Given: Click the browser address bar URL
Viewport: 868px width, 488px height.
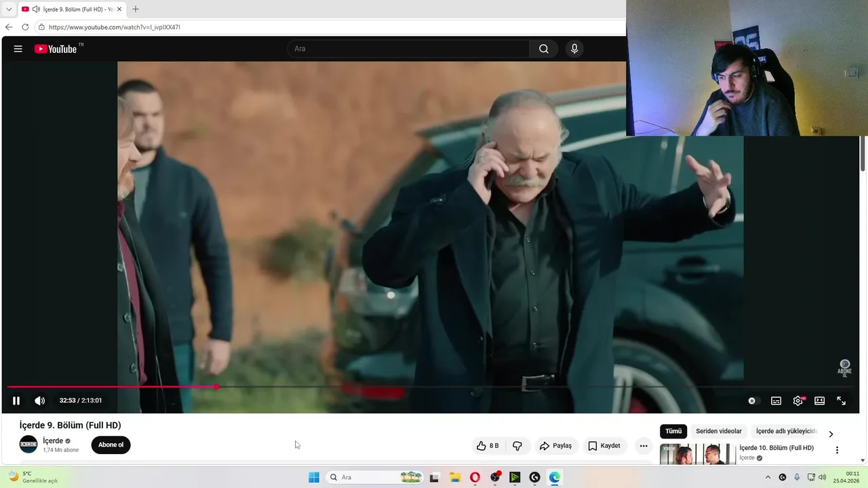Looking at the screenshot, I should click(x=115, y=27).
